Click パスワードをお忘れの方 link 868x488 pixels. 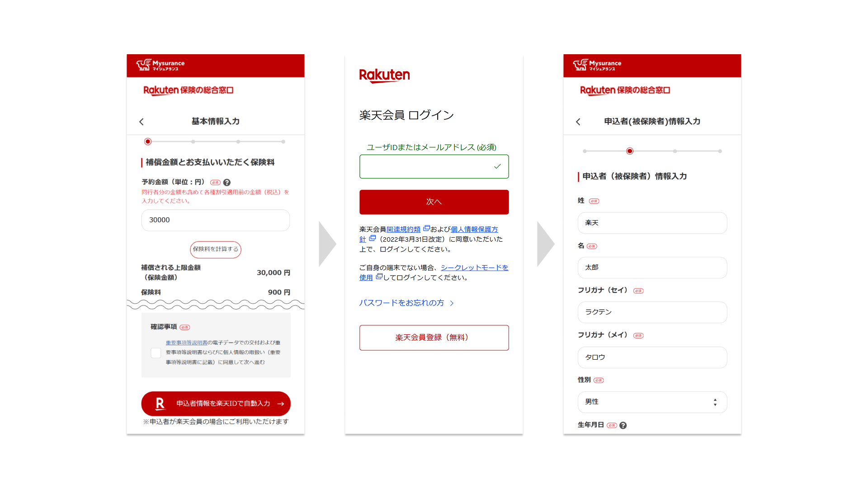pyautogui.click(x=401, y=303)
